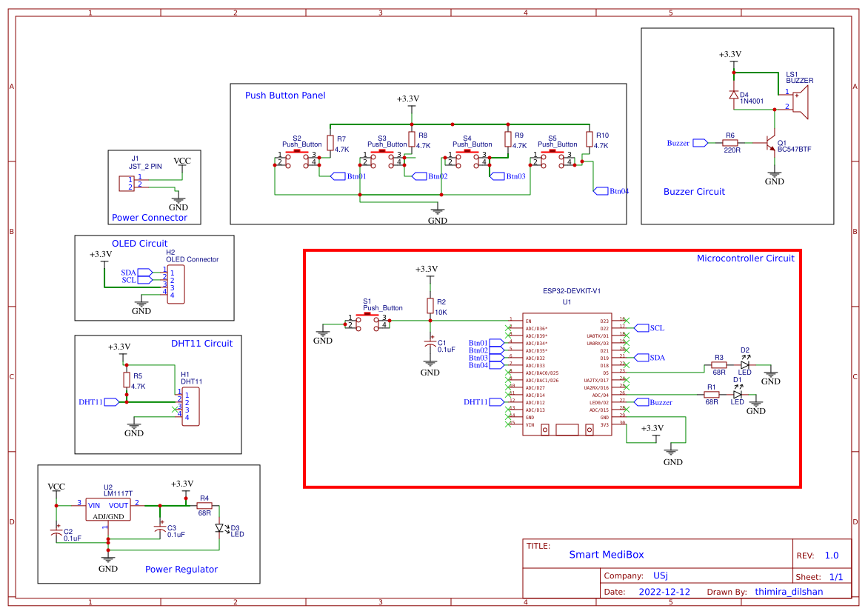Viewport: 868px width, 614px height.
Task: Select the ESP32-DEVKIT-V1 module U1
Action: 567,373
